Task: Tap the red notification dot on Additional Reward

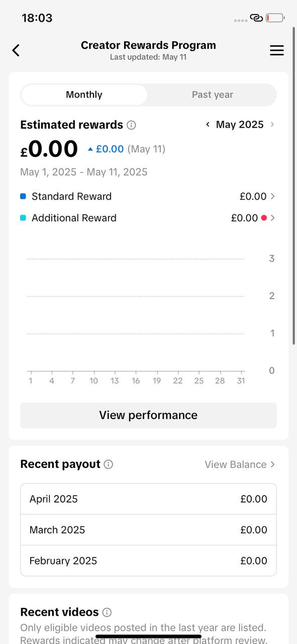Action: point(264,218)
